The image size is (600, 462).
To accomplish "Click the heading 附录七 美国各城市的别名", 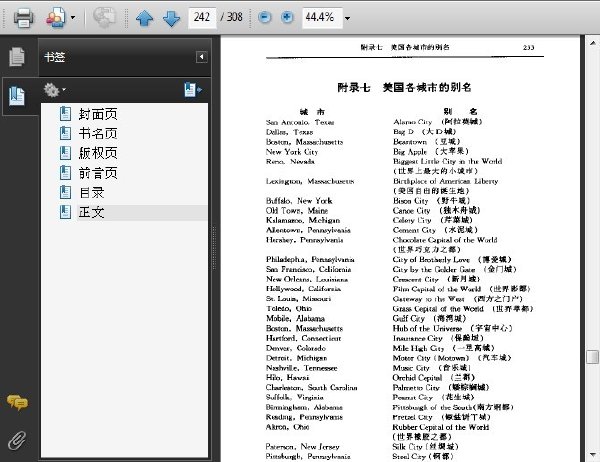I will pyautogui.click(x=404, y=87).
